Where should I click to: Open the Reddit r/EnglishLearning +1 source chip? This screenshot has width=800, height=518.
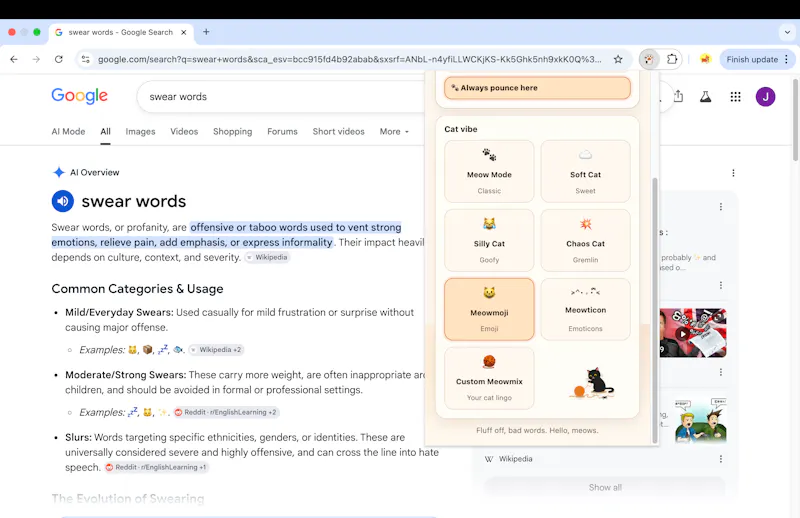pyautogui.click(x=157, y=467)
